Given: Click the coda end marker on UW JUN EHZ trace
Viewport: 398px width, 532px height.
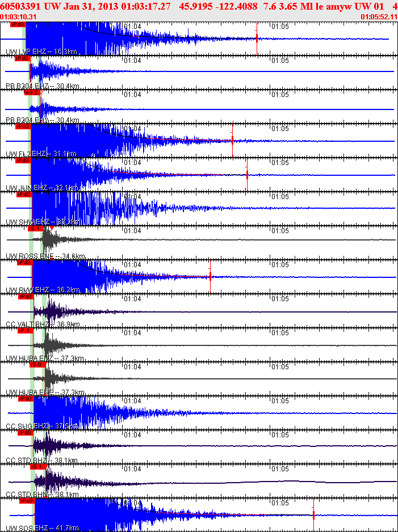Looking at the screenshot, I should pyautogui.click(x=247, y=175).
